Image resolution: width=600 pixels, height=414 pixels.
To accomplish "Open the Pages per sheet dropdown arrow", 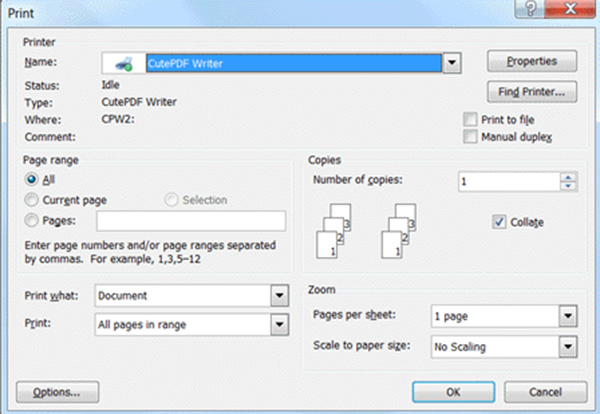I will (x=568, y=316).
